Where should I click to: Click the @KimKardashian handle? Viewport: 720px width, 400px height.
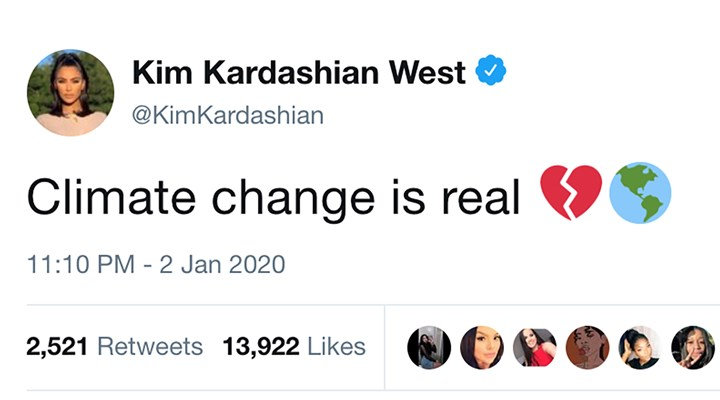pos(228,115)
